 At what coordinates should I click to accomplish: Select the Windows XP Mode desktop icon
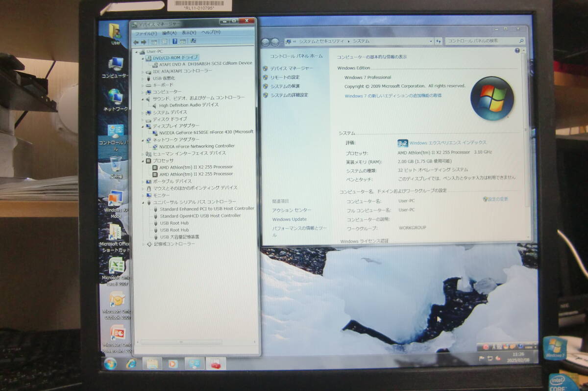pyautogui.click(x=116, y=204)
